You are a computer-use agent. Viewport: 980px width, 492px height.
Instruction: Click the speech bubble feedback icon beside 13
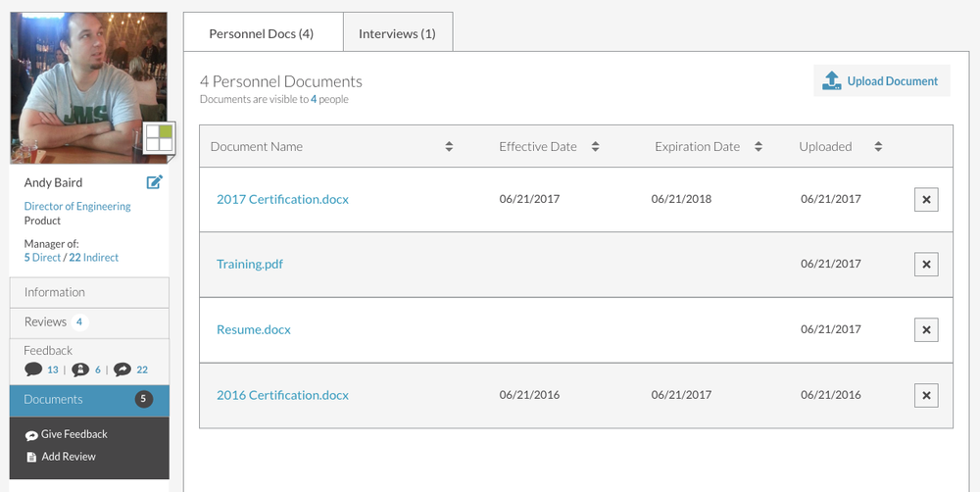coord(33,369)
